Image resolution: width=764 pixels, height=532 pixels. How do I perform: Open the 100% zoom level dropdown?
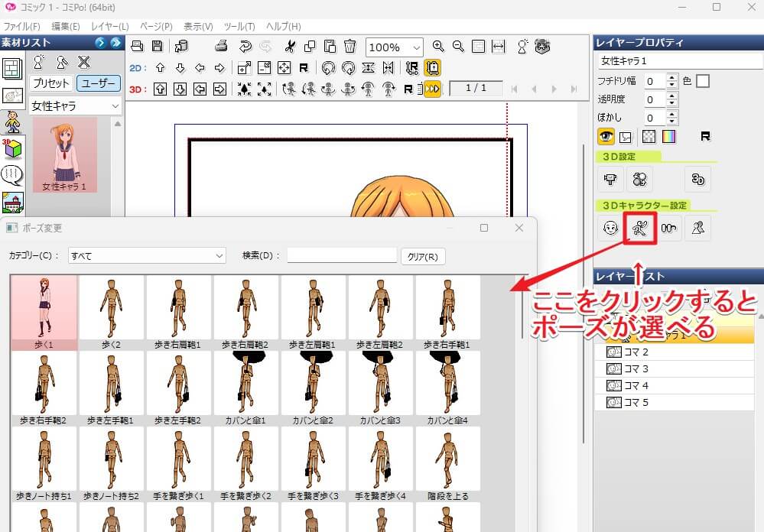(x=417, y=47)
